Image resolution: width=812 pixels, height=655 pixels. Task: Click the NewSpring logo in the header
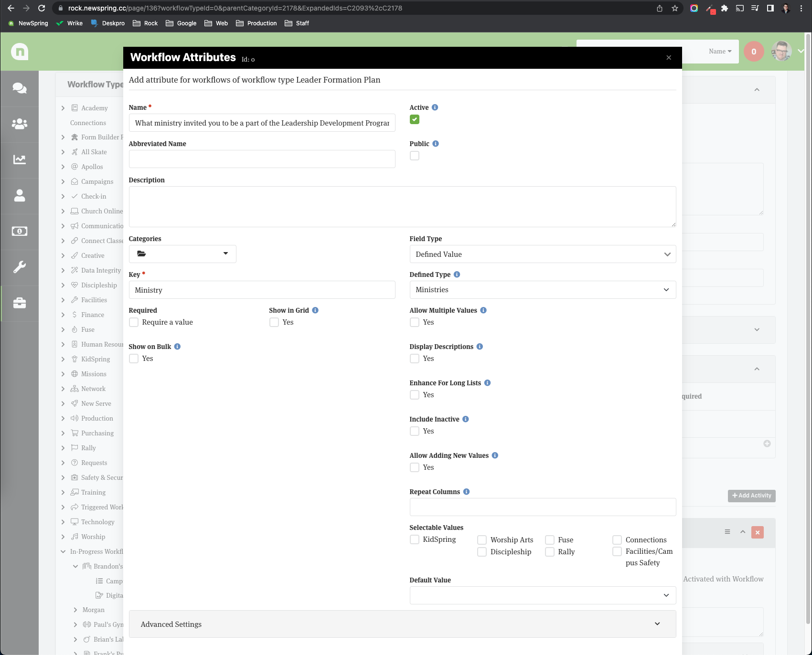tap(20, 52)
